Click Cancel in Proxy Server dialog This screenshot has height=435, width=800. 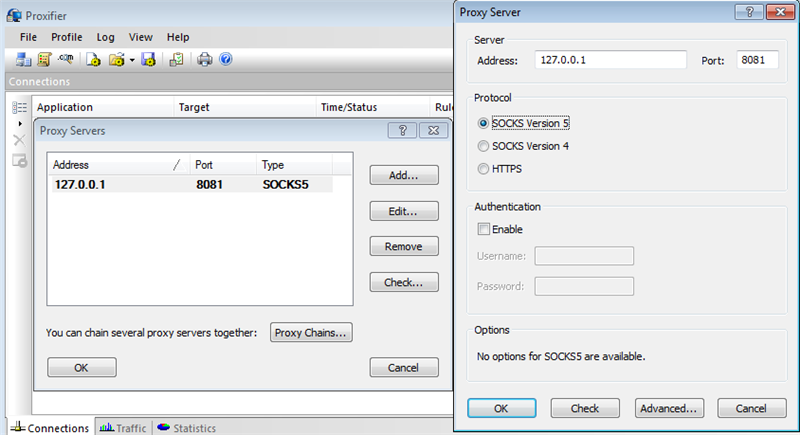[752, 408]
